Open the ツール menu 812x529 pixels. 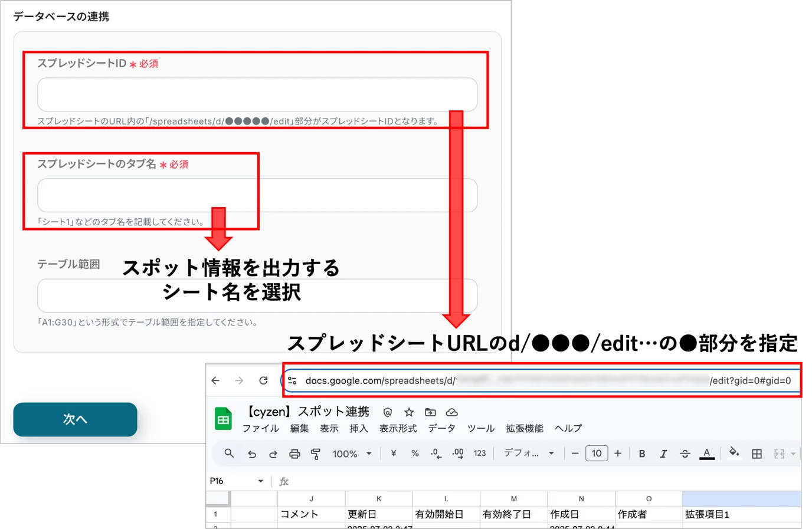(481, 428)
